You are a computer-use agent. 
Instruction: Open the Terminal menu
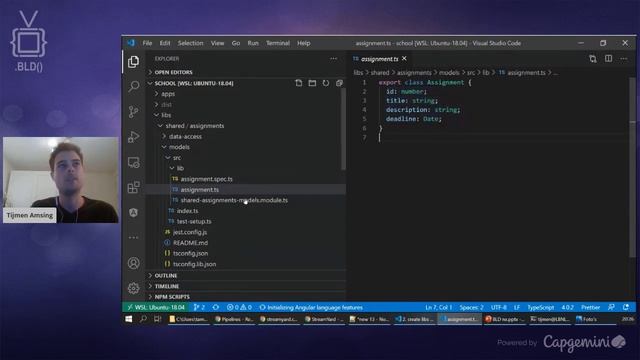[x=278, y=43]
